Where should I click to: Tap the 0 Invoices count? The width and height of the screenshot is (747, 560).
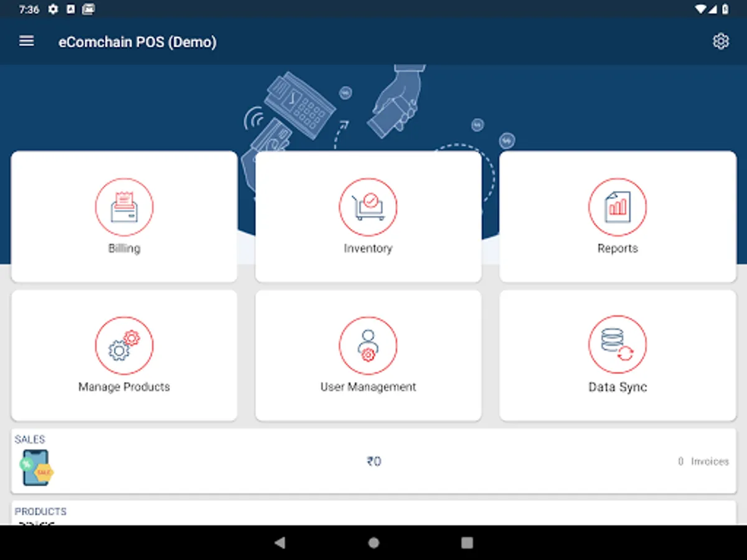pos(703,462)
